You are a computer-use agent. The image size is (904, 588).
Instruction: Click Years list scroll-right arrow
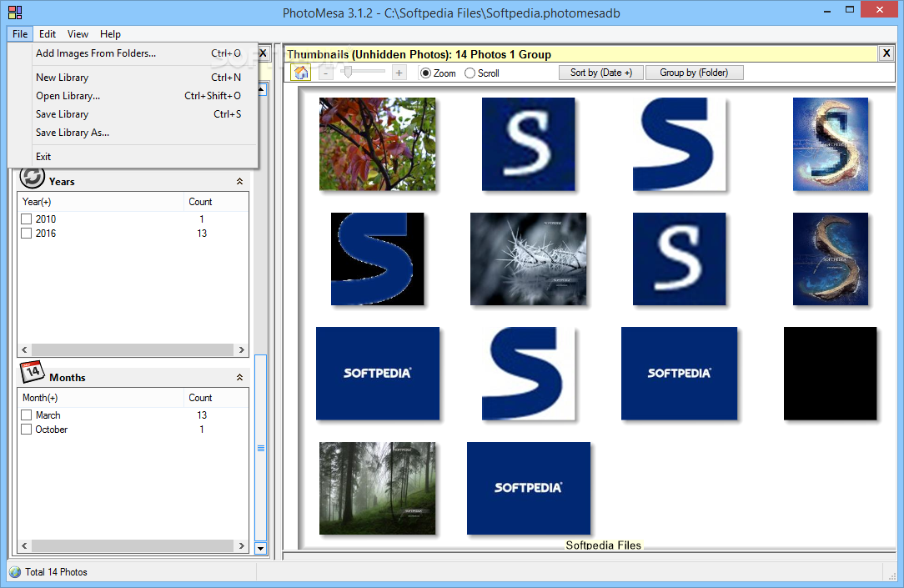[242, 350]
